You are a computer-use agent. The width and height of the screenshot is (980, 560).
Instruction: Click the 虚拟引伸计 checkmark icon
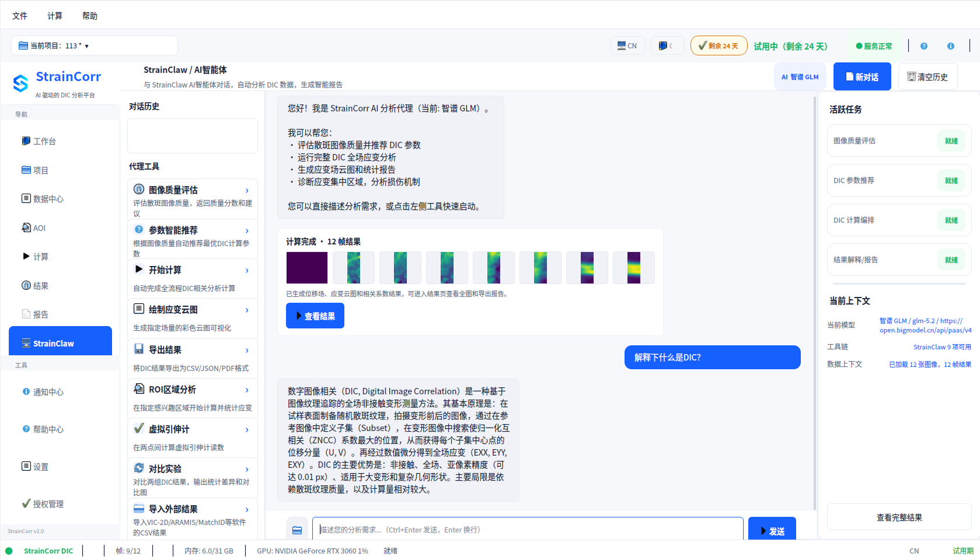point(139,428)
